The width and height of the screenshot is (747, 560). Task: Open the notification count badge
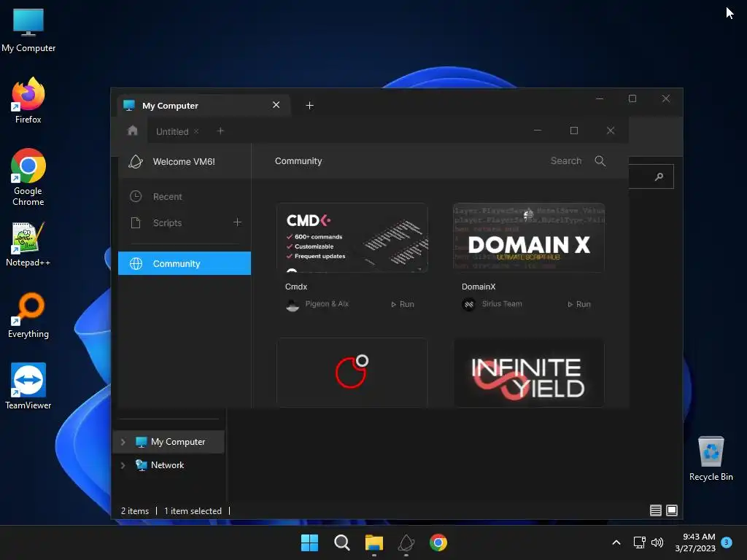(727, 542)
